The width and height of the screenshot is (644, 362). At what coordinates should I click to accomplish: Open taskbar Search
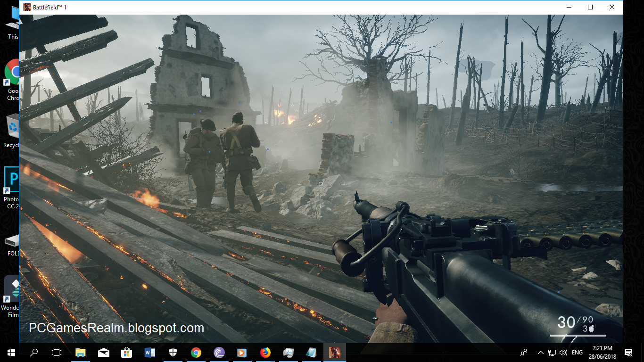34,352
